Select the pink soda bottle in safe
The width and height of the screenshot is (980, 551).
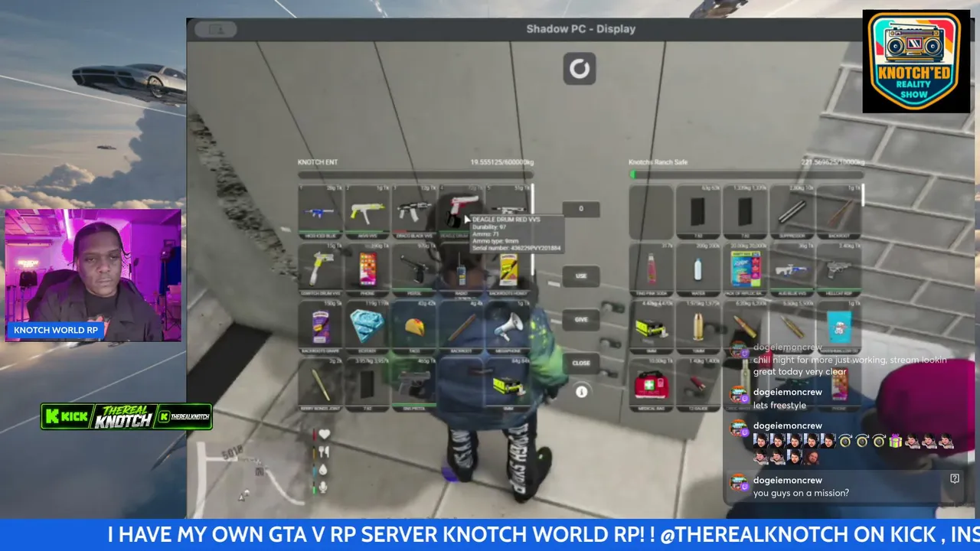651,270
